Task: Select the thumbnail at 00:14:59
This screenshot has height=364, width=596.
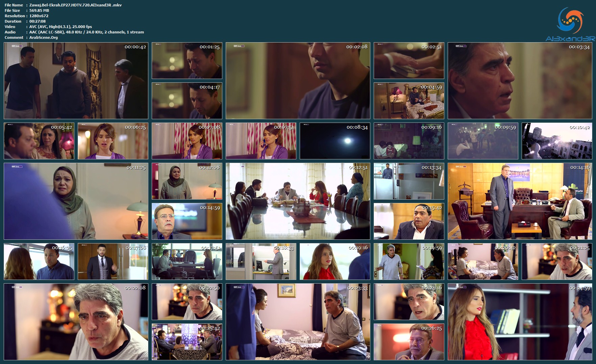Action: click(x=187, y=222)
